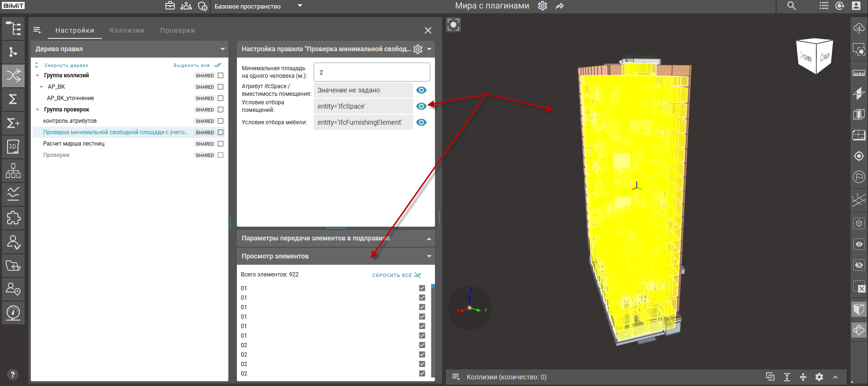
Task: Open the collisions shuffle tool in left sidebar
Action: tap(13, 75)
